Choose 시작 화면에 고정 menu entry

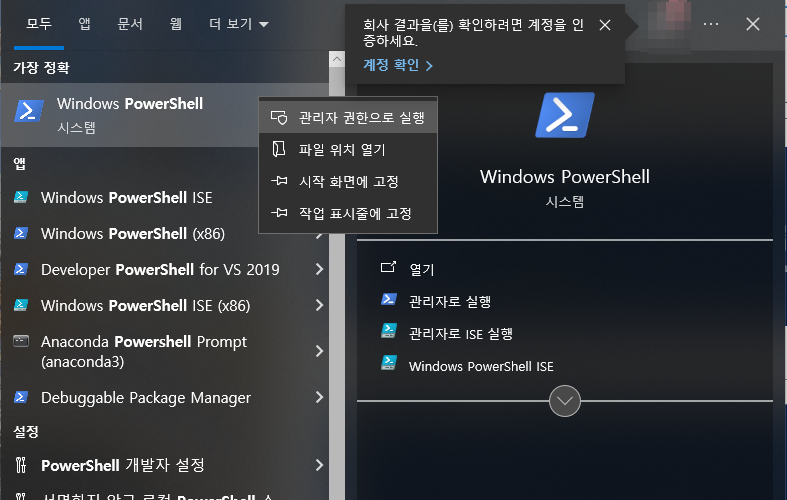click(348, 181)
